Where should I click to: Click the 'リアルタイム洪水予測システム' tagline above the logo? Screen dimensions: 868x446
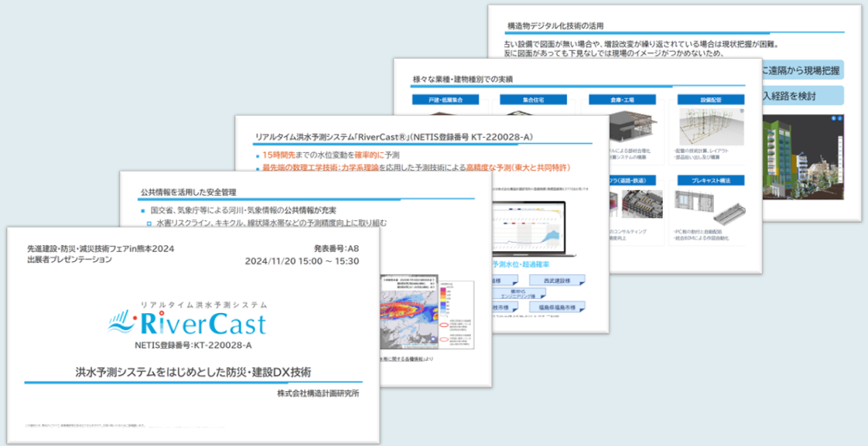tap(203, 305)
